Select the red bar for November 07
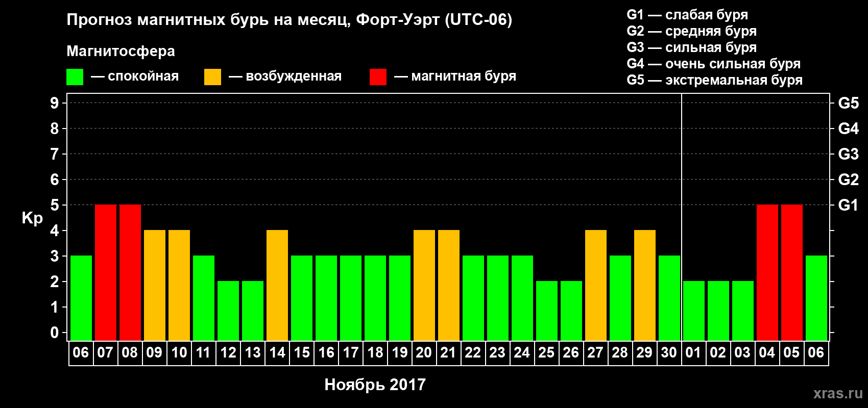This screenshot has width=868, height=408. click(x=106, y=272)
